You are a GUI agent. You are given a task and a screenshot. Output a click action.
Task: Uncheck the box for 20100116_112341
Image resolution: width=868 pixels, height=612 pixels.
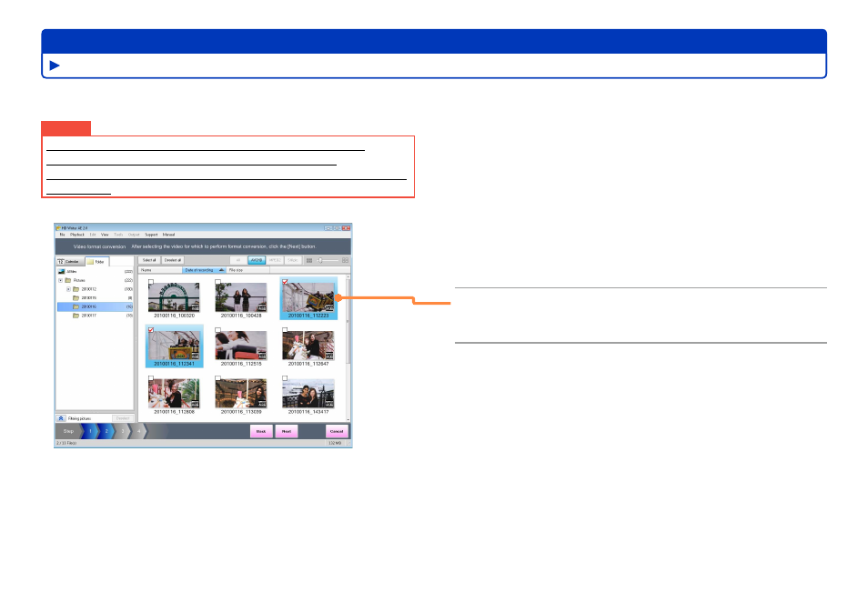pos(150,330)
